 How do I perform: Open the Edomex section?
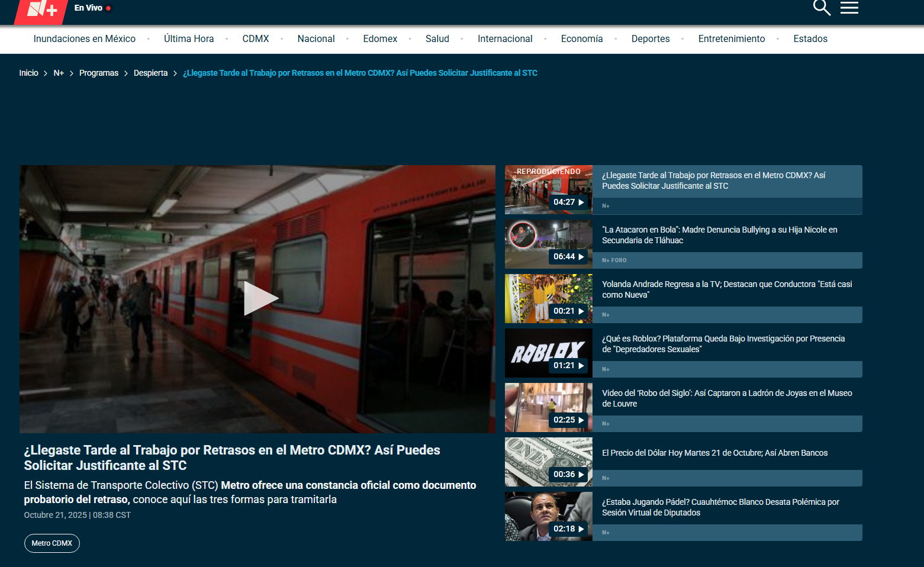click(380, 38)
